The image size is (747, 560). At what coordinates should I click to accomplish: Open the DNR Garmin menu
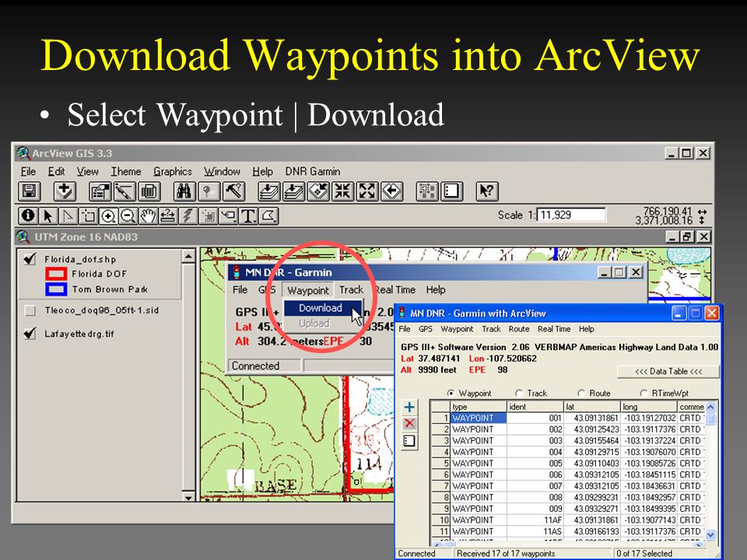coord(313,171)
